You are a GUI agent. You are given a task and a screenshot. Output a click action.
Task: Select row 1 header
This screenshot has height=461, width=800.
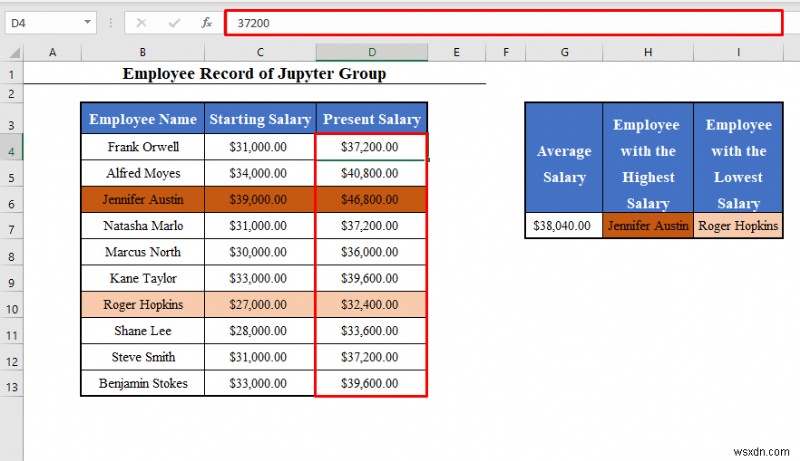click(11, 74)
